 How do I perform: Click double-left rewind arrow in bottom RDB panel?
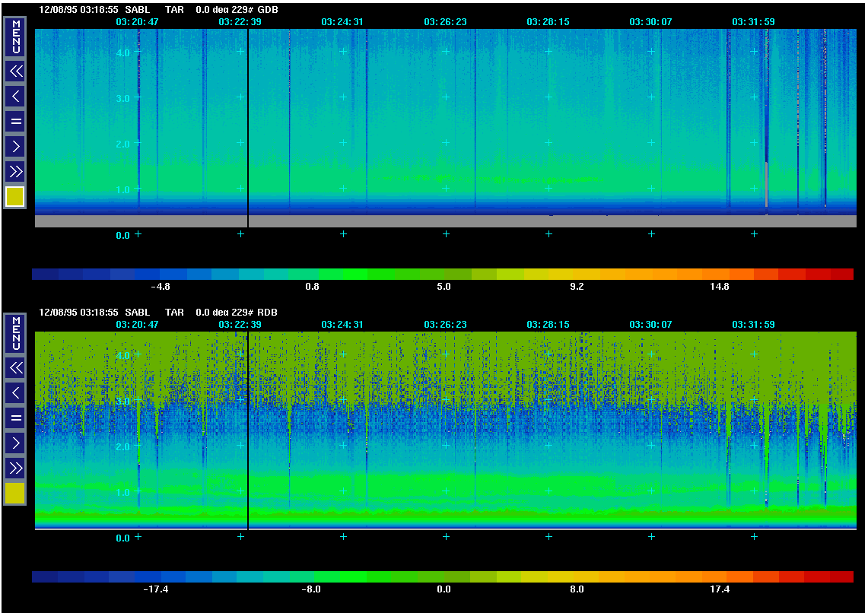(x=15, y=368)
